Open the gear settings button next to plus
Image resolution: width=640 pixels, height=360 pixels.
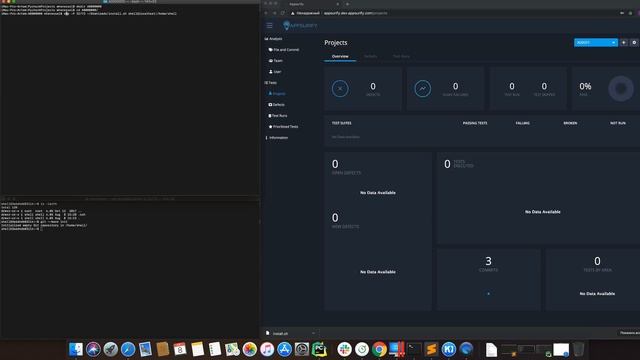tap(634, 42)
